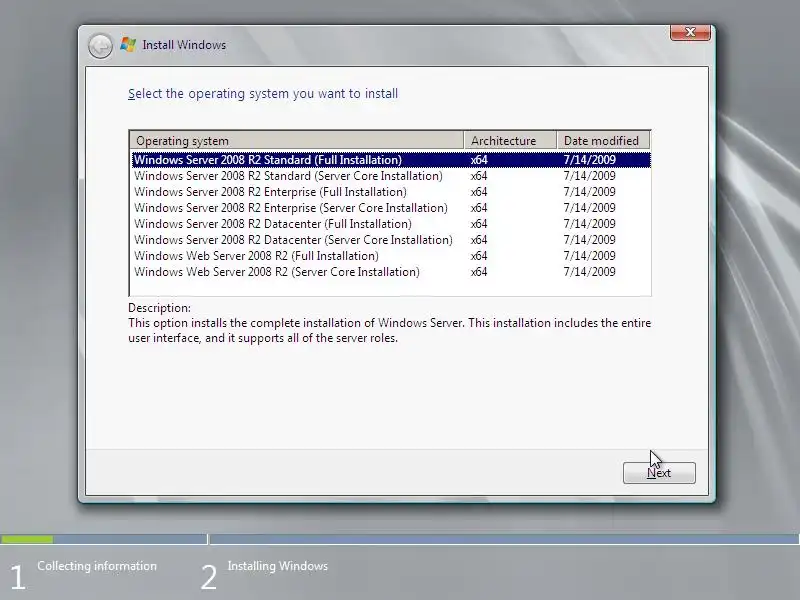The height and width of the screenshot is (600, 800).
Task: Click the round back arrow icon
Action: coord(100,46)
